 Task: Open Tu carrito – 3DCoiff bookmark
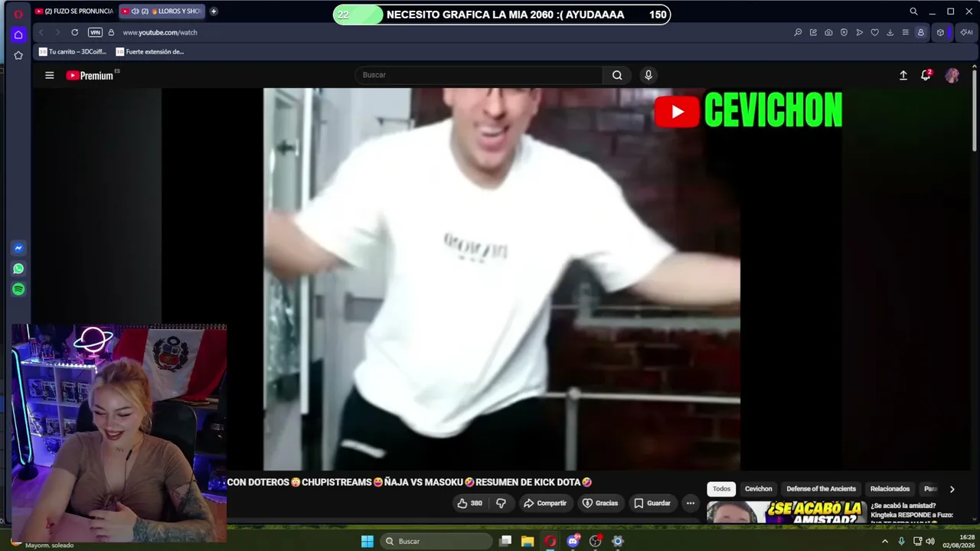coord(73,52)
